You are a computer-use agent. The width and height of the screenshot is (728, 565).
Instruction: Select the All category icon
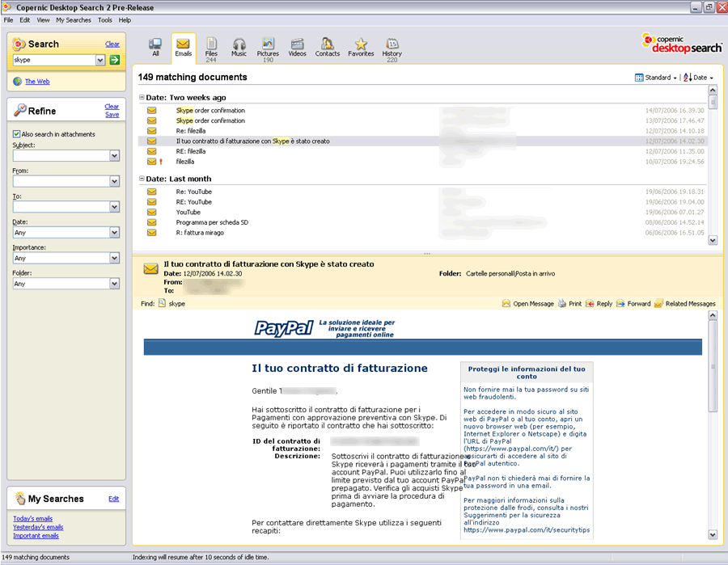[x=155, y=48]
